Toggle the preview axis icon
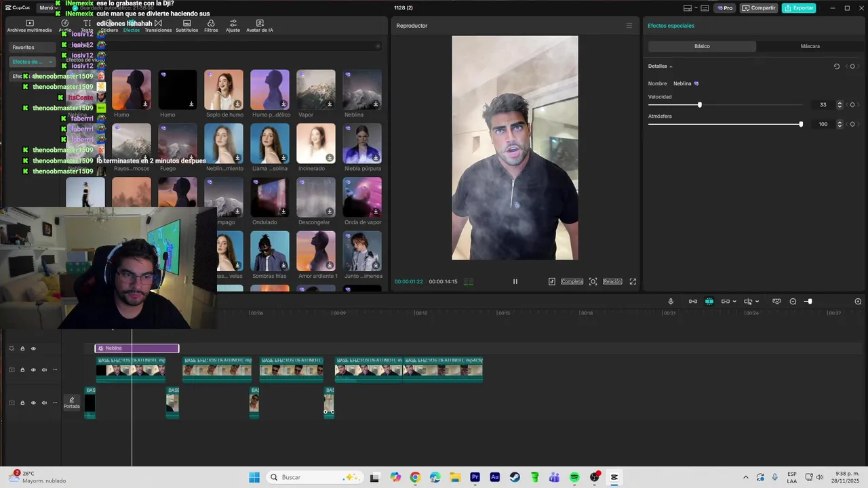 pyautogui.click(x=748, y=302)
